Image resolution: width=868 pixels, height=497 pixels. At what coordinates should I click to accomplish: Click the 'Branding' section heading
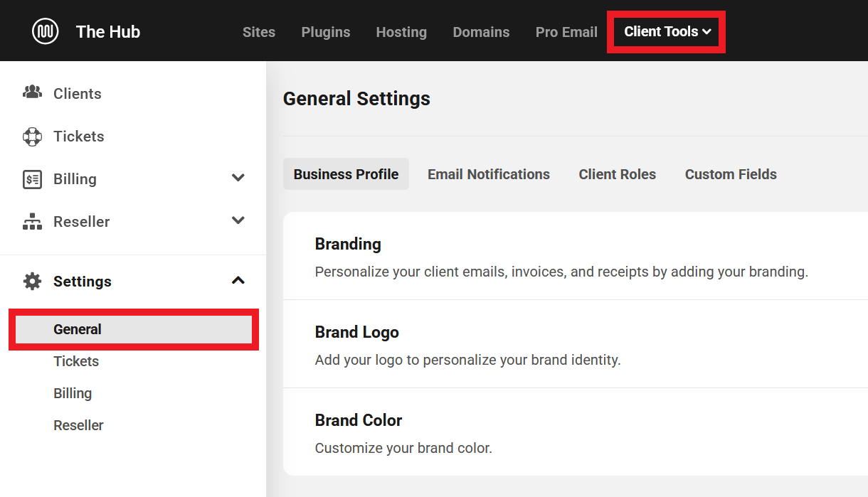pyautogui.click(x=348, y=244)
